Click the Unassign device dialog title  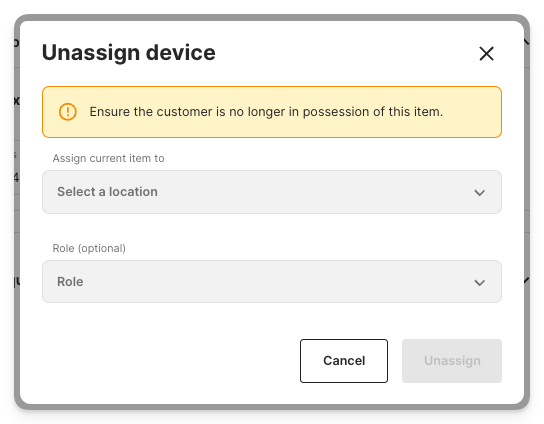point(129,53)
